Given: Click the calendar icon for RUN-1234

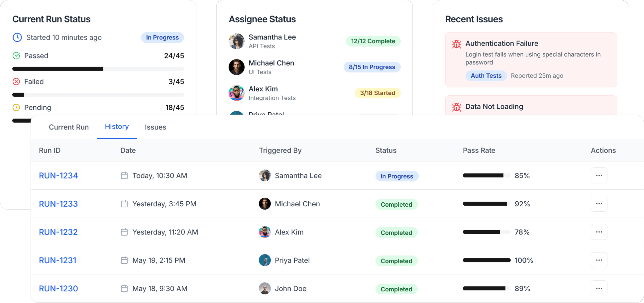Looking at the screenshot, I should point(124,175).
